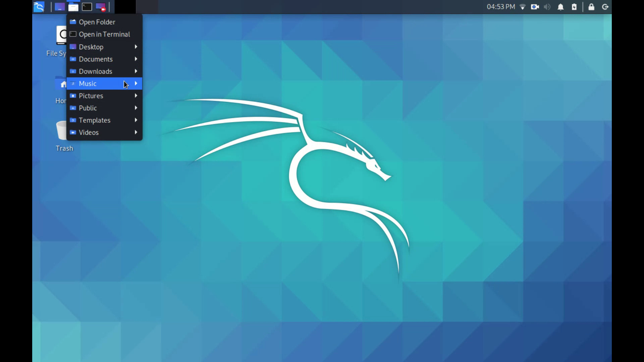Check the battery status icon in the tray

[574, 7]
